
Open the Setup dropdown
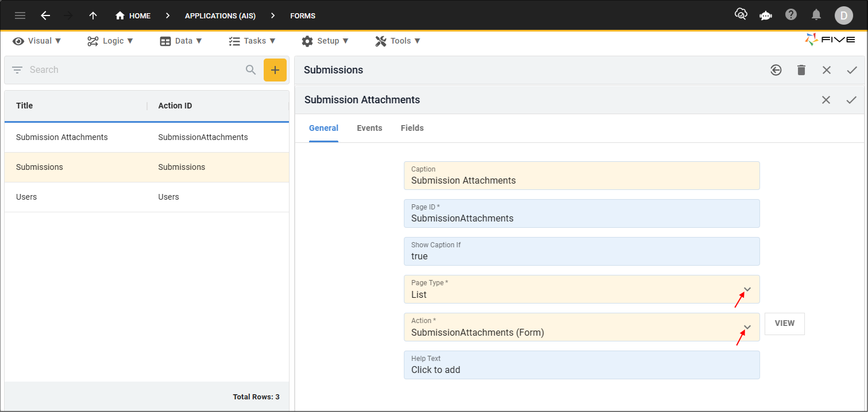[325, 41]
